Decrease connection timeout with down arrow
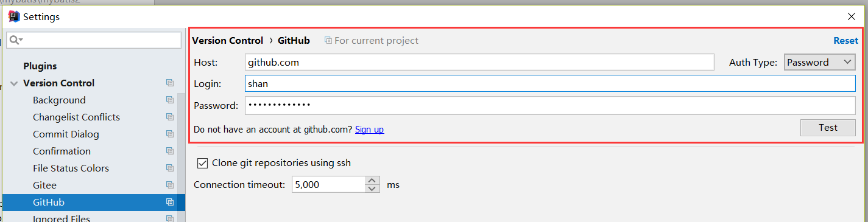Image resolution: width=868 pixels, height=222 pixels. (373, 189)
